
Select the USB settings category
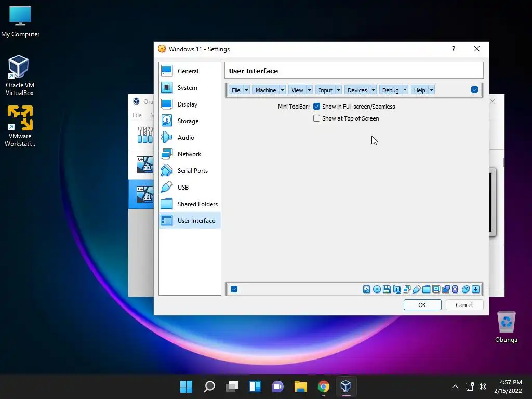[190, 187]
